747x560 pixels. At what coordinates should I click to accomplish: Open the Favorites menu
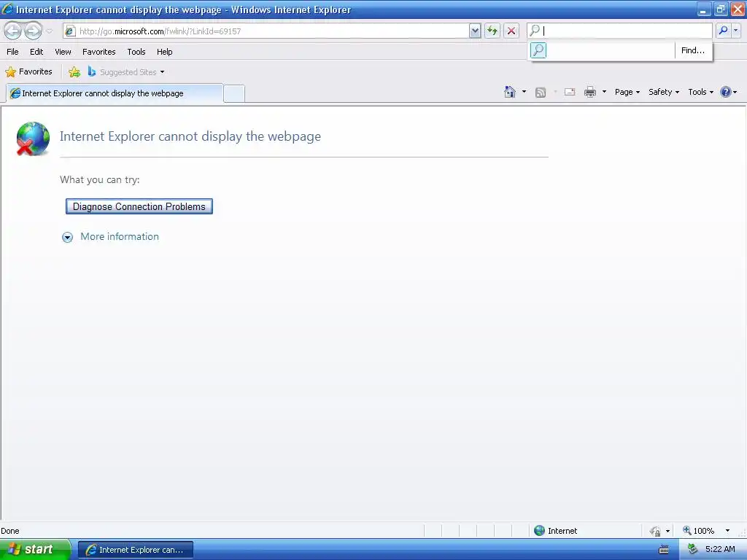click(x=99, y=52)
